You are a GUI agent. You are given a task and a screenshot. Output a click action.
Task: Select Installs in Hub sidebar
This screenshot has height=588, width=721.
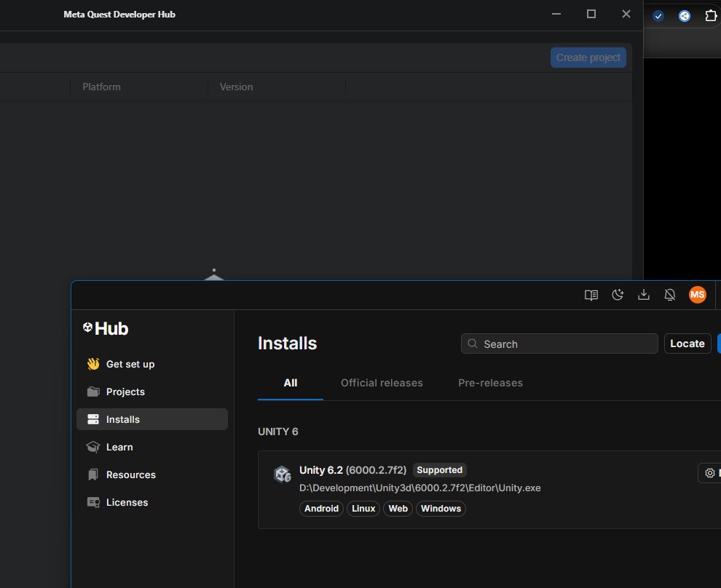(x=152, y=419)
